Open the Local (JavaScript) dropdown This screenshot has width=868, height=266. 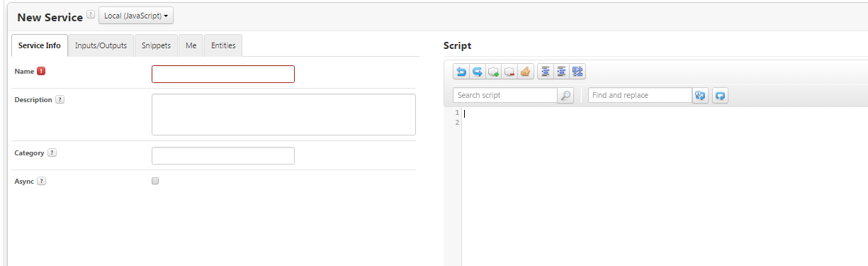(x=136, y=16)
